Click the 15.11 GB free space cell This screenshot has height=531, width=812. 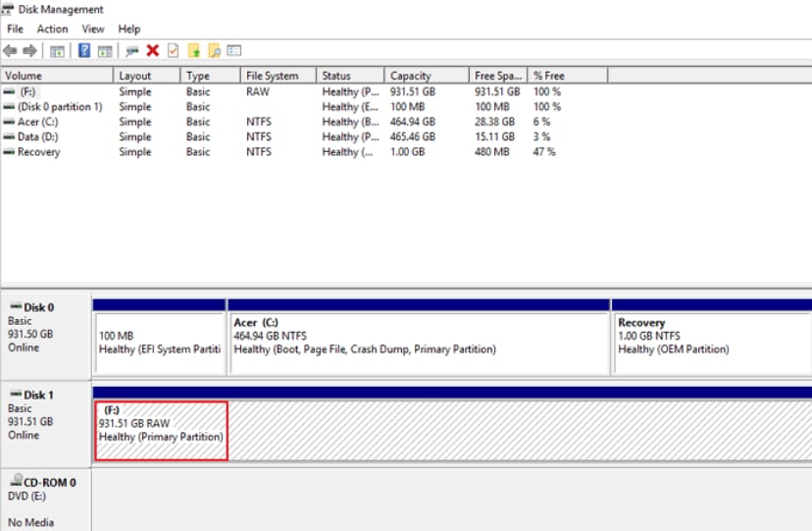(x=494, y=136)
